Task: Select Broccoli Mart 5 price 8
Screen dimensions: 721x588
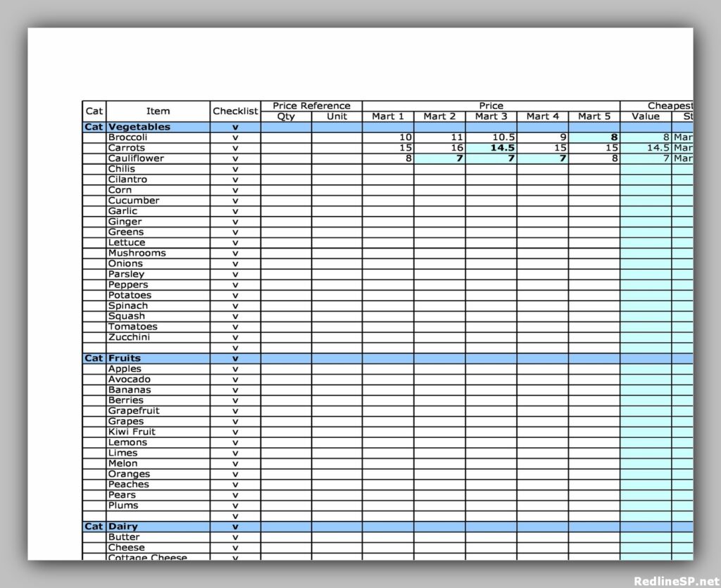Action: (594, 137)
